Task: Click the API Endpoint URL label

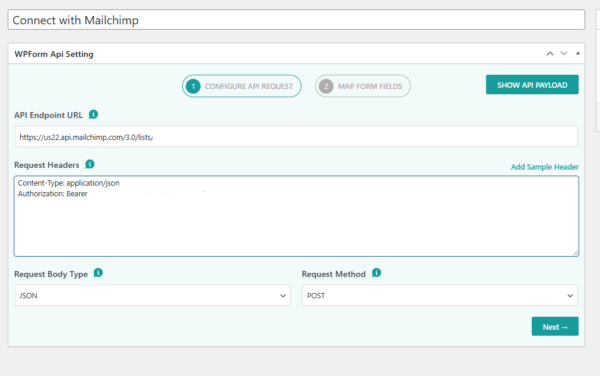Action: [48, 115]
